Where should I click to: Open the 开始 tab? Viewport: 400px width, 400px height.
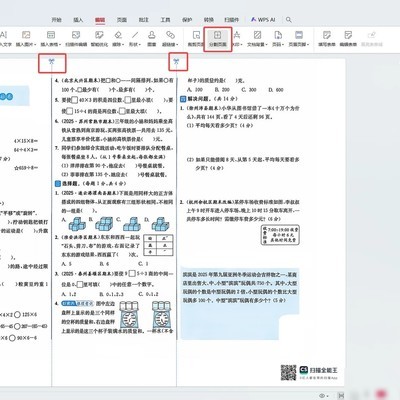(x=57, y=20)
